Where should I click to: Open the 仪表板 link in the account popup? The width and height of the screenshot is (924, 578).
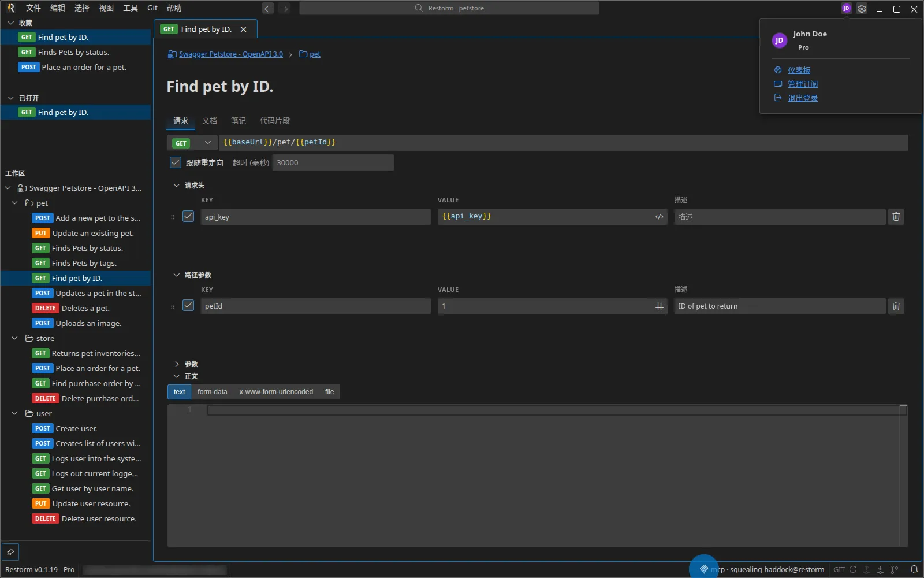point(799,71)
